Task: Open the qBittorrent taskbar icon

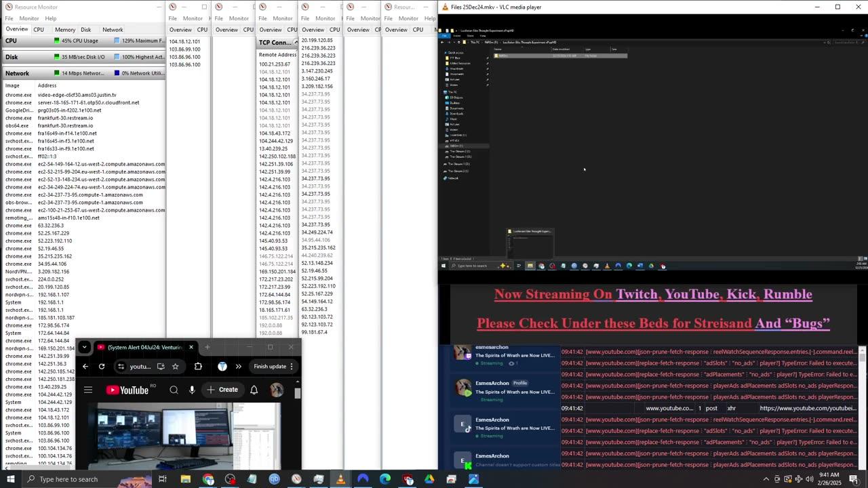Action: pos(274,479)
